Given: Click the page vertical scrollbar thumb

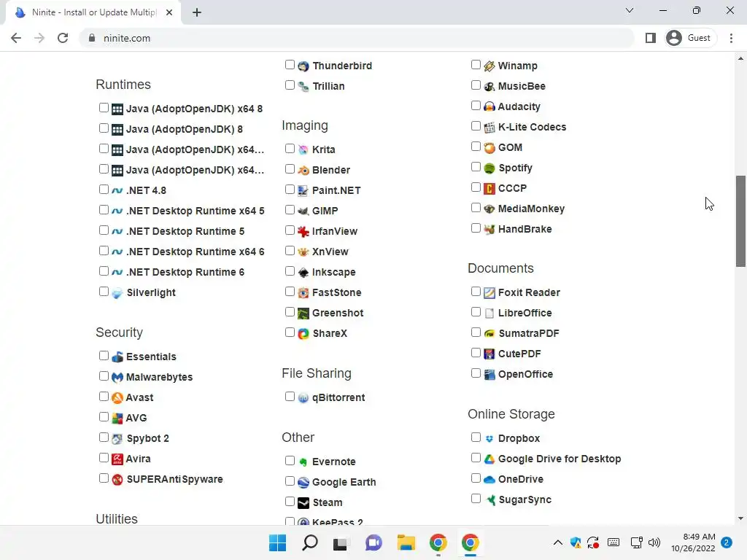Looking at the screenshot, I should 740,221.
